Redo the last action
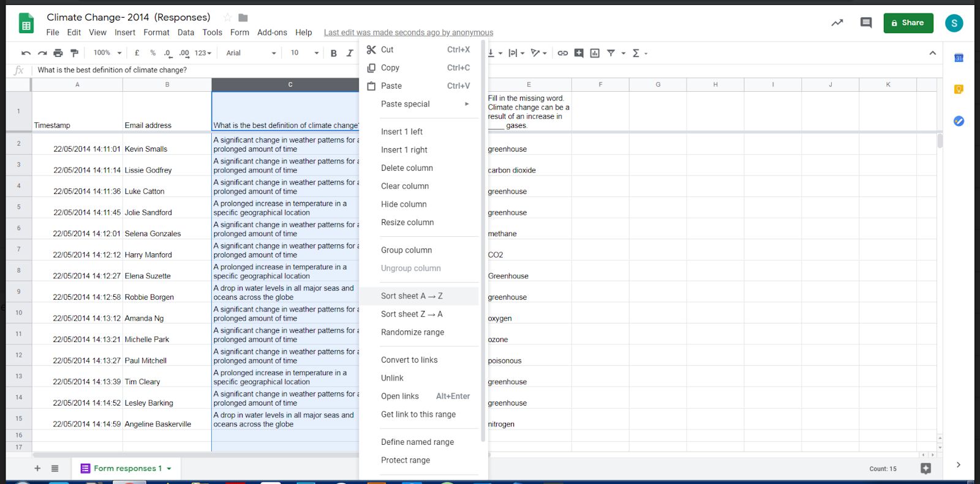980x484 pixels. pos(42,53)
